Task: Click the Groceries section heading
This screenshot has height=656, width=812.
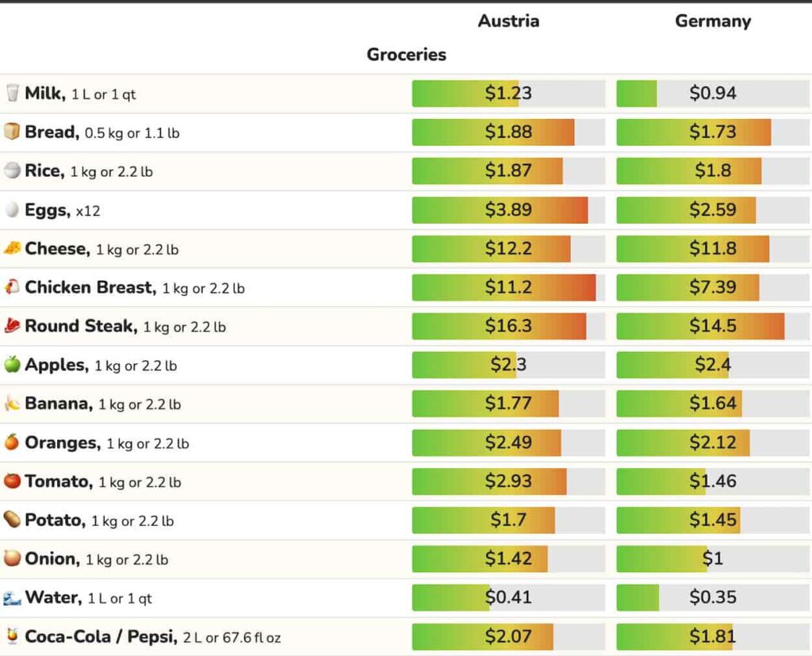Action: pos(406,55)
